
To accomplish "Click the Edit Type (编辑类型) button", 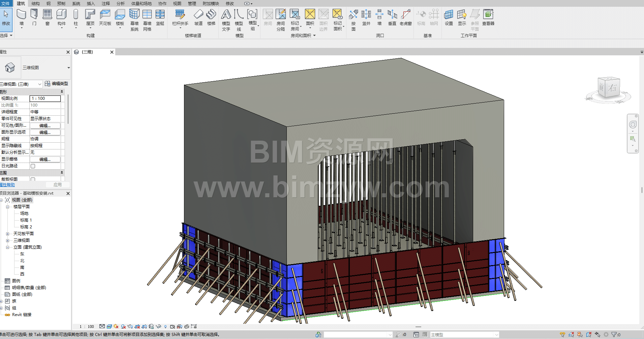I will (x=57, y=84).
